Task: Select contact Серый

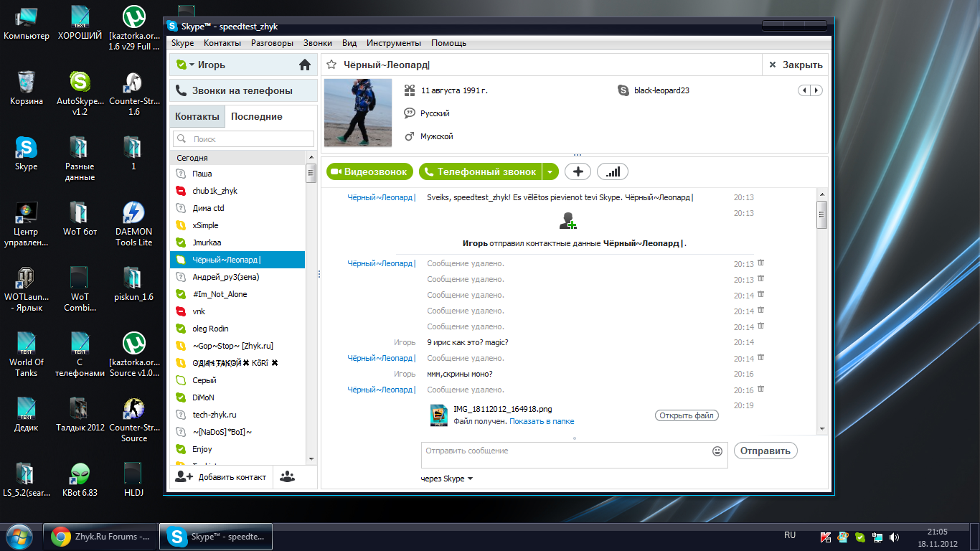Action: coord(237,380)
